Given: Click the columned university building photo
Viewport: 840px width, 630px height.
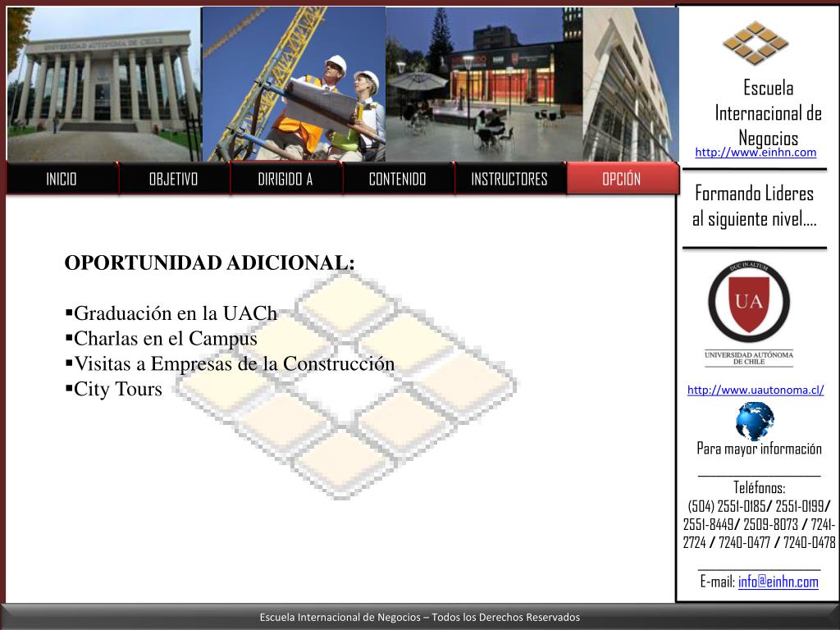Looking at the screenshot, I should pos(103,84).
